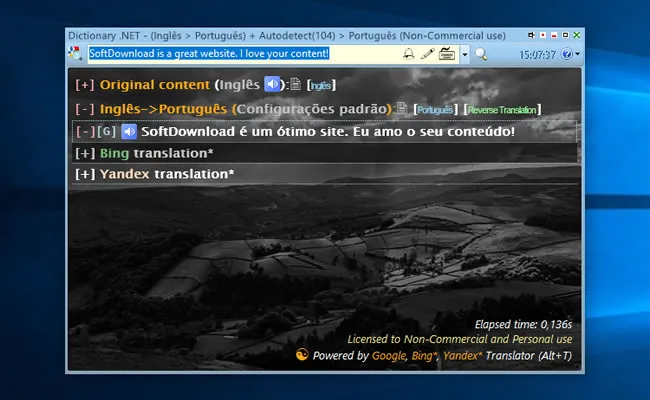The width and height of the screenshot is (650, 400).
Task: Click the magnifying glass search icon
Action: (x=481, y=54)
